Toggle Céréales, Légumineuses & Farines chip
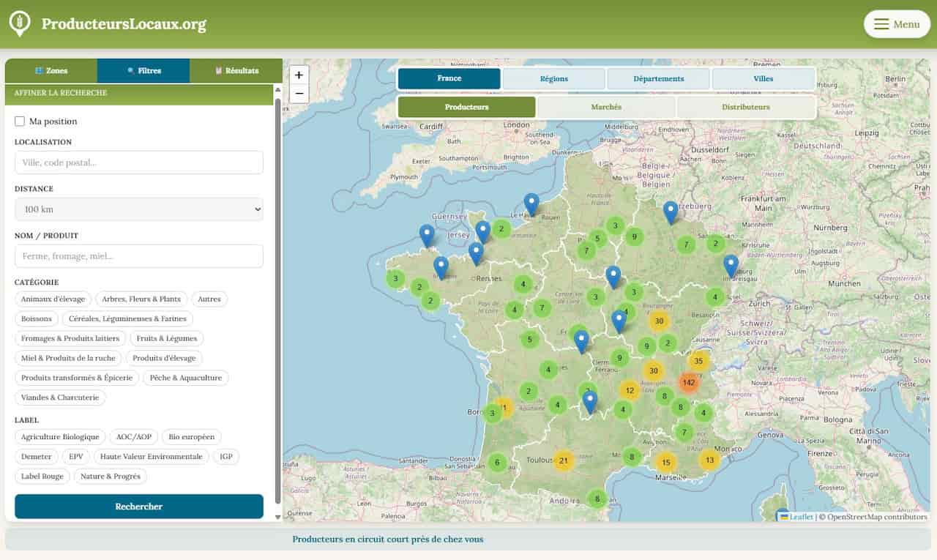The width and height of the screenshot is (937, 560). pos(128,318)
